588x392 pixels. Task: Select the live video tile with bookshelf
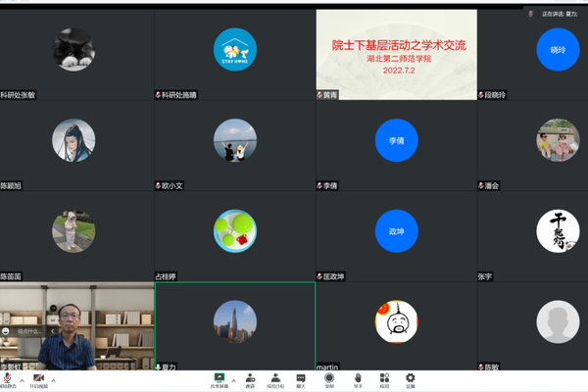pyautogui.click(x=76, y=326)
